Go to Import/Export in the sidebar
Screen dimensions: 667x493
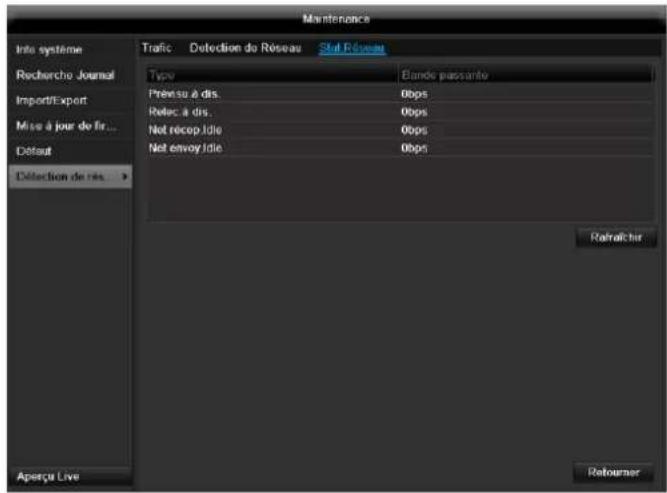[x=50, y=100]
